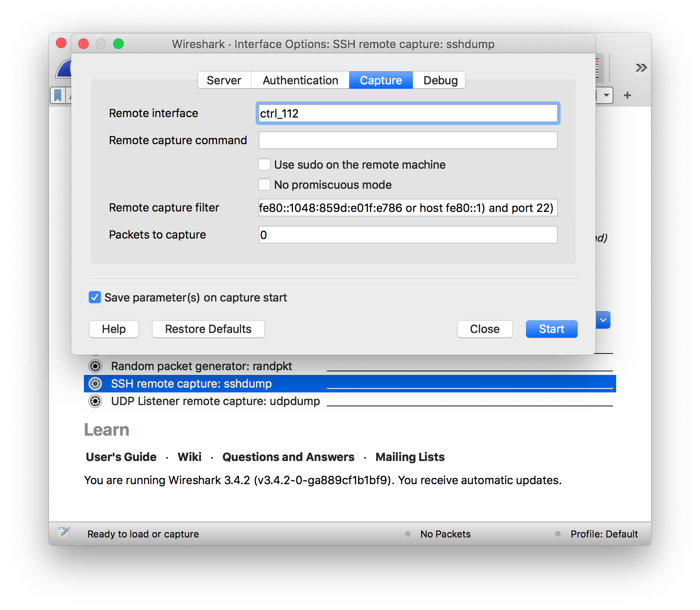Click the Remote capture command field
Viewport: 700px width, 610px height.
tap(408, 140)
